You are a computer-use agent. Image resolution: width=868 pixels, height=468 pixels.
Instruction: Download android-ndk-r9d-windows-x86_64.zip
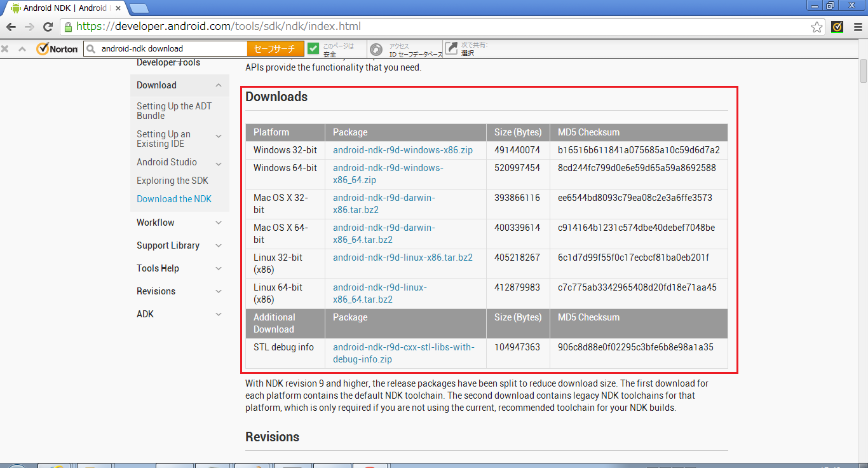(x=388, y=174)
